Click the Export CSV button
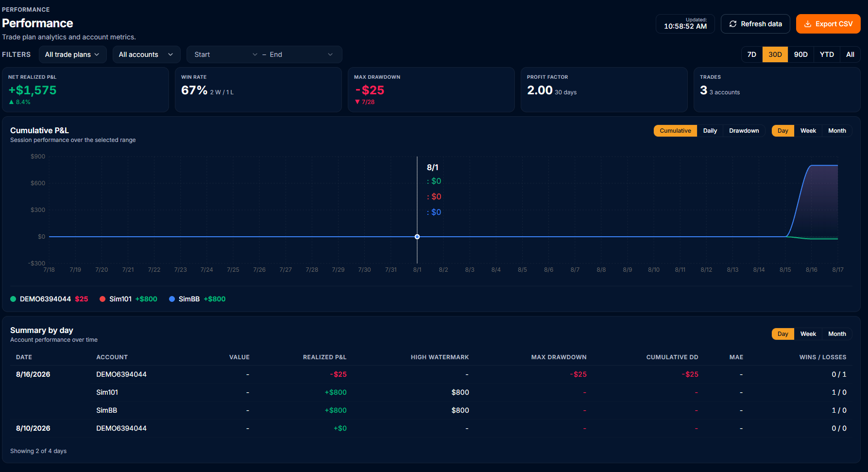The image size is (868, 472). [828, 24]
